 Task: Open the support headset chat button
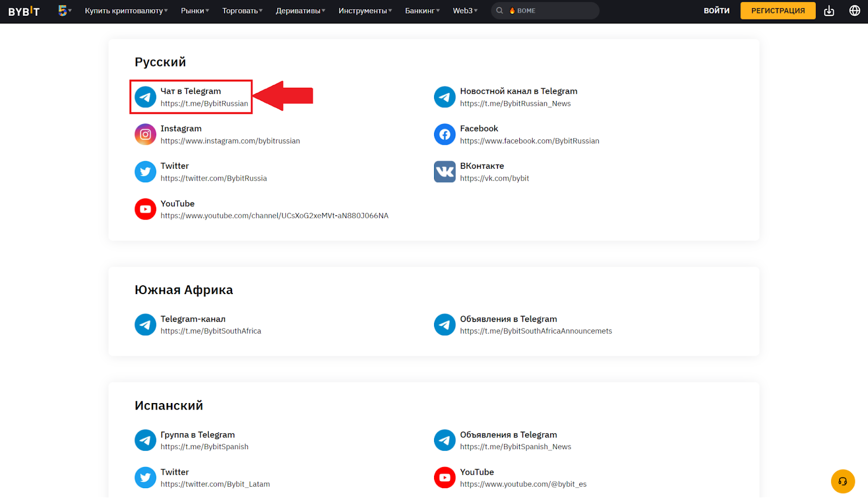click(843, 481)
